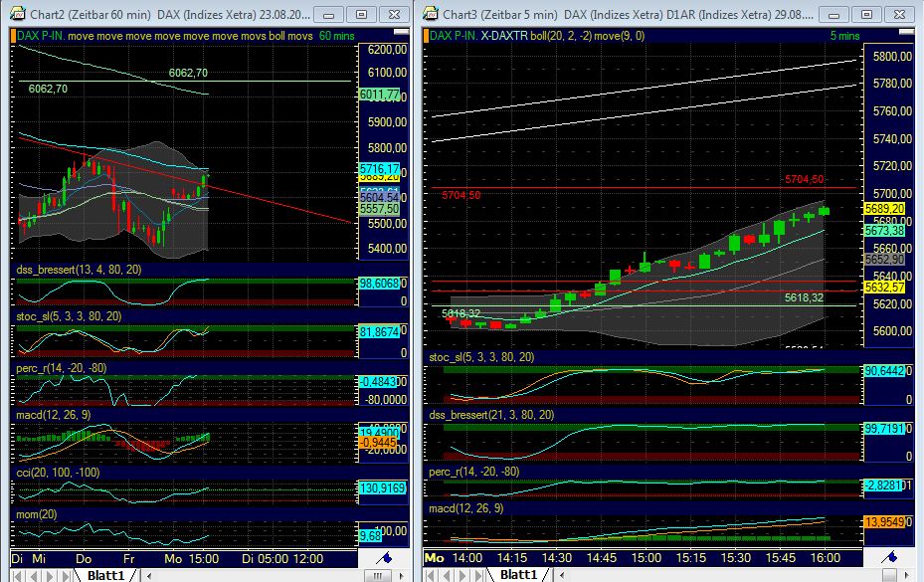Click the 5689,20 current price label
924x582 pixels.
884,208
